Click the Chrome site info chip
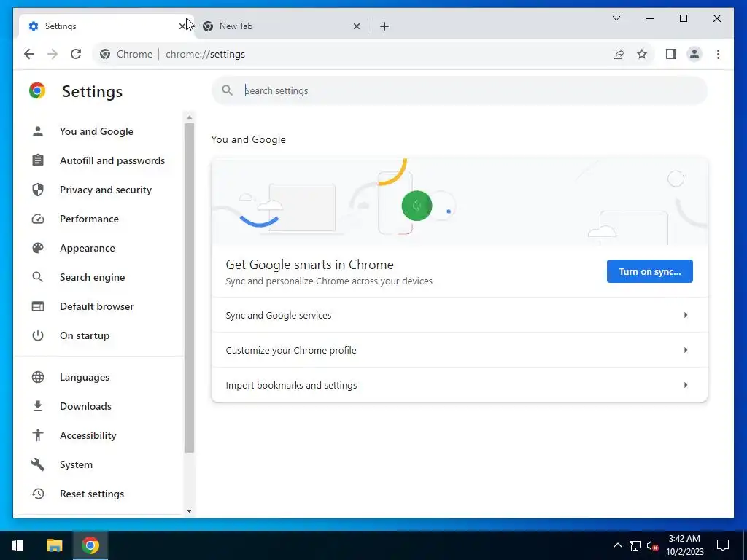Viewport: 747px width, 560px height. click(x=125, y=54)
